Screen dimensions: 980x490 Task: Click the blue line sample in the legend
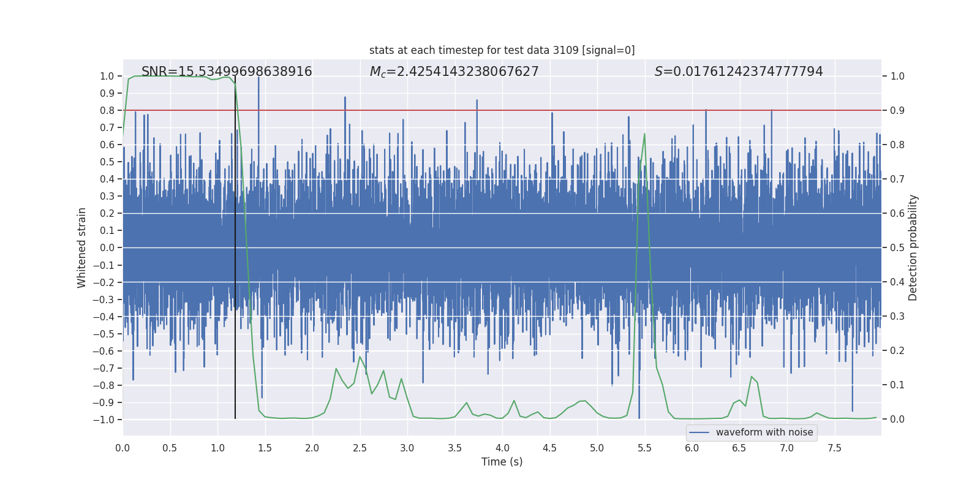(699, 432)
